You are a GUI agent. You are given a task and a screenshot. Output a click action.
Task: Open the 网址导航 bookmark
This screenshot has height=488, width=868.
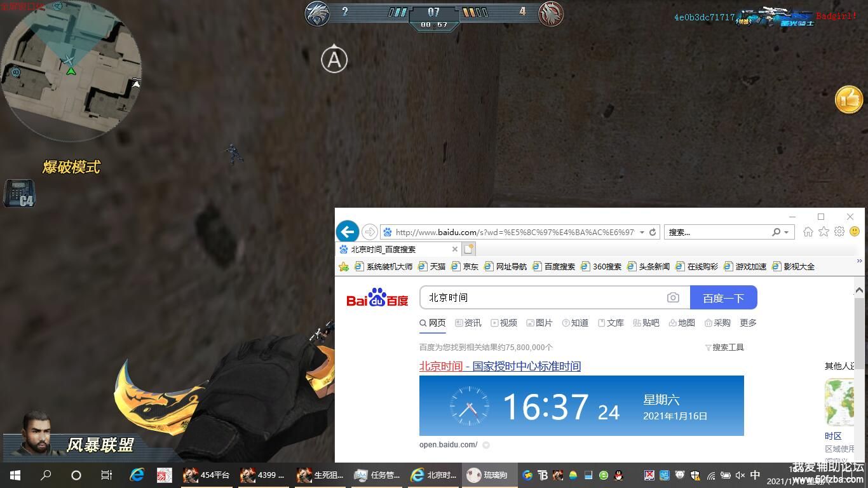click(x=506, y=267)
